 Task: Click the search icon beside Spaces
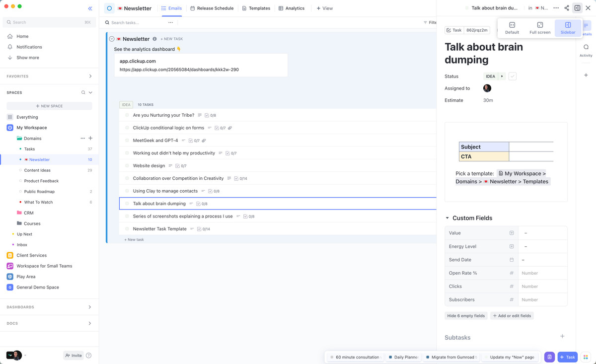(x=83, y=93)
